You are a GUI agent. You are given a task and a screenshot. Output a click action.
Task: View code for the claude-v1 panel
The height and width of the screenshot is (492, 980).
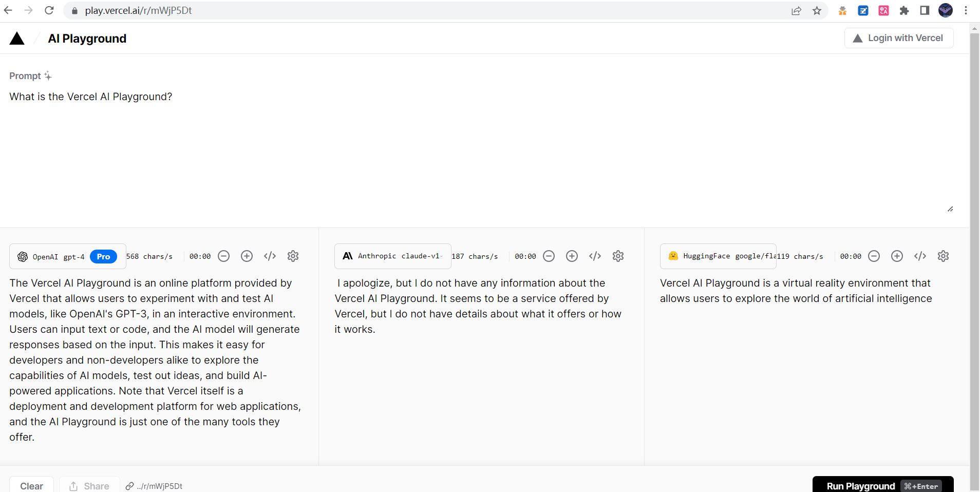click(x=595, y=256)
